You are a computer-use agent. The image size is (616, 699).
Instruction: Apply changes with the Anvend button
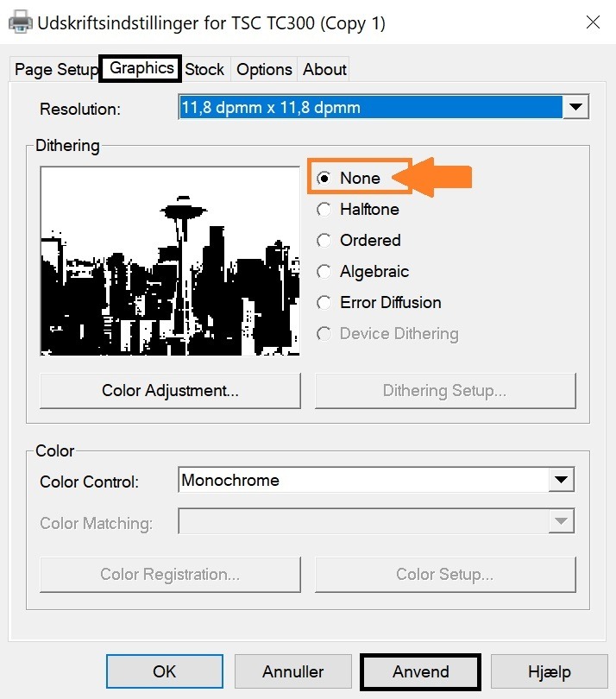click(x=421, y=671)
